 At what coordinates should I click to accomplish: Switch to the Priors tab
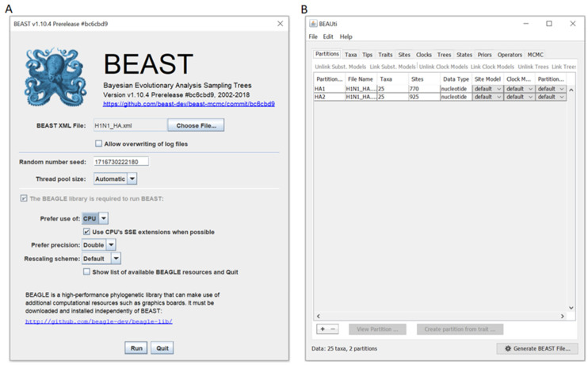(484, 55)
